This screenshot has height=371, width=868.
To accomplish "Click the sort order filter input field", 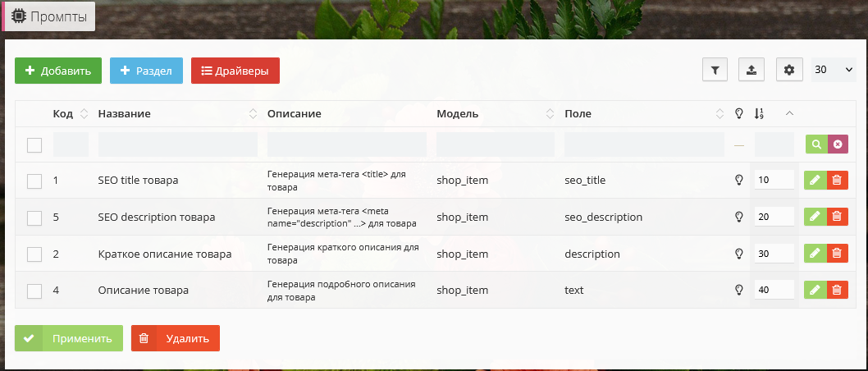I will point(774,144).
